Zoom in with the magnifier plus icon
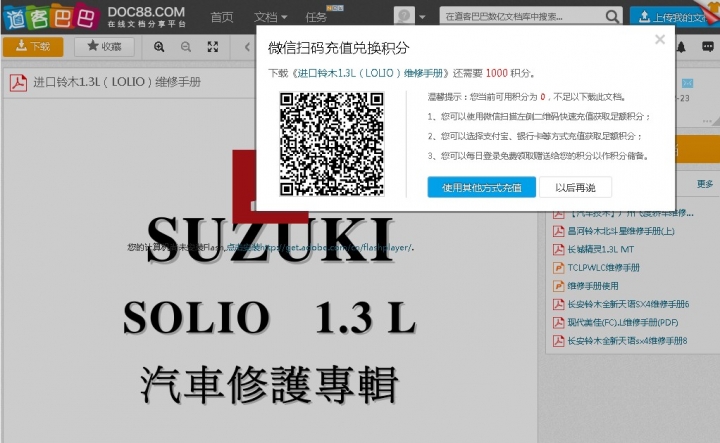Viewport: 720px width, 443px height. point(159,46)
